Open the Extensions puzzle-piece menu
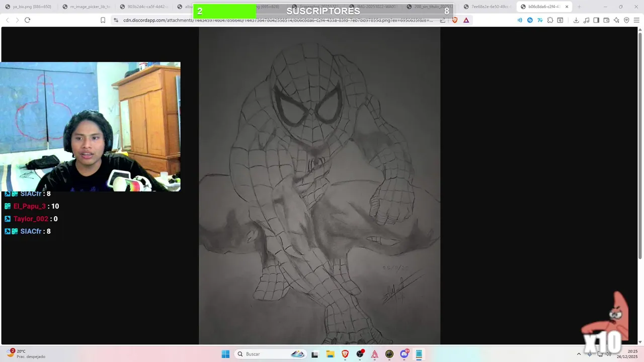Viewport: 644px width, 362px height. 550,20
